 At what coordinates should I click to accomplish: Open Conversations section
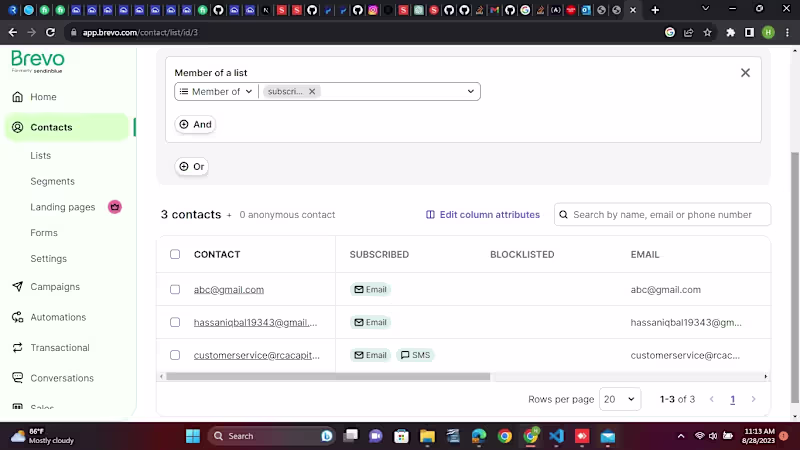(x=62, y=378)
